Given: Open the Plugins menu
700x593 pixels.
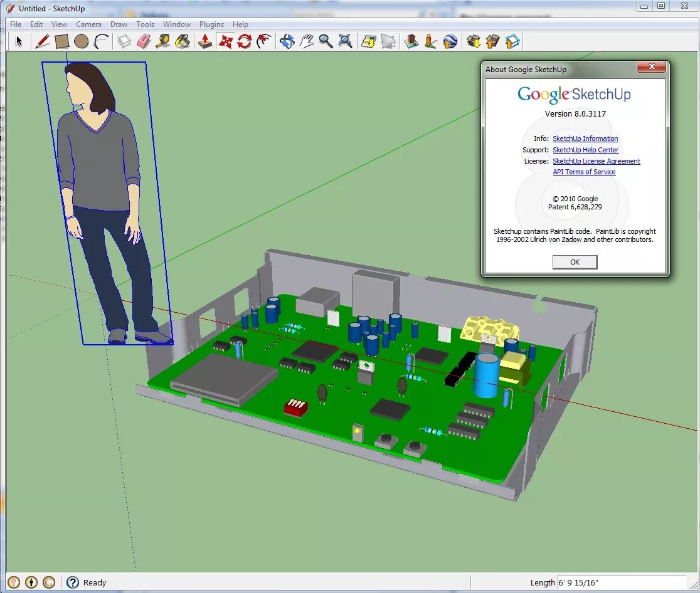Looking at the screenshot, I should coord(211,24).
